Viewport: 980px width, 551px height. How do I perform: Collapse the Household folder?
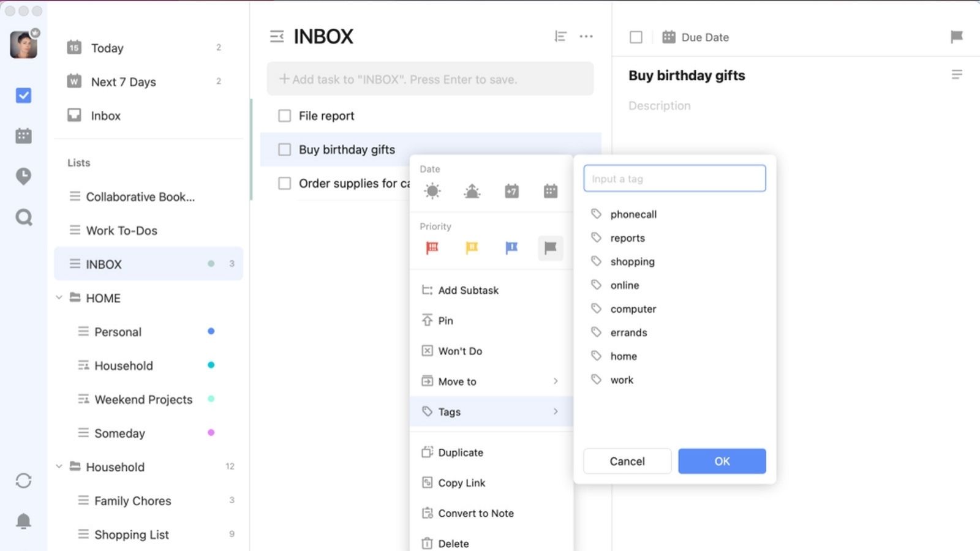59,467
